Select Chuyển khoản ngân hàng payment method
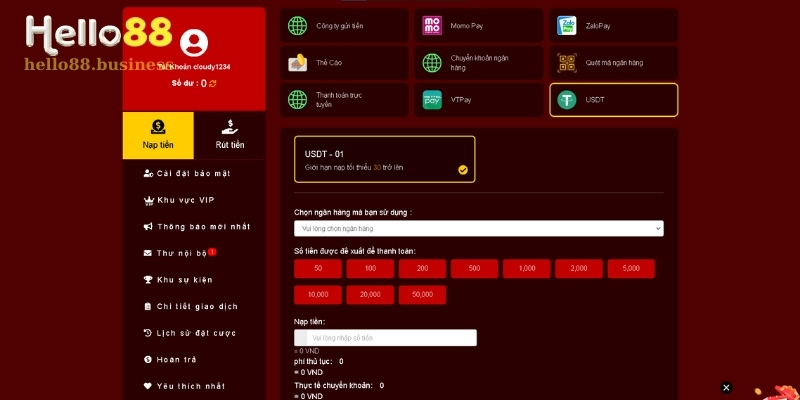The image size is (800, 400). tap(479, 63)
